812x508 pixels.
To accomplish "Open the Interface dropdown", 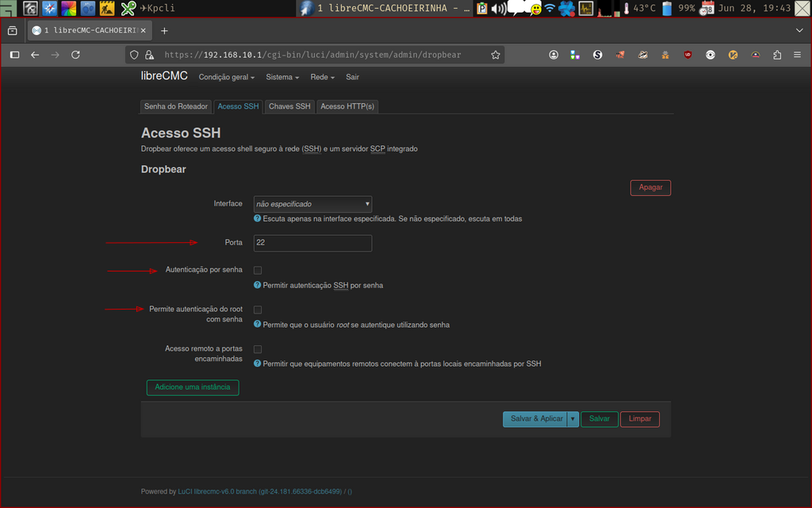I will point(312,204).
